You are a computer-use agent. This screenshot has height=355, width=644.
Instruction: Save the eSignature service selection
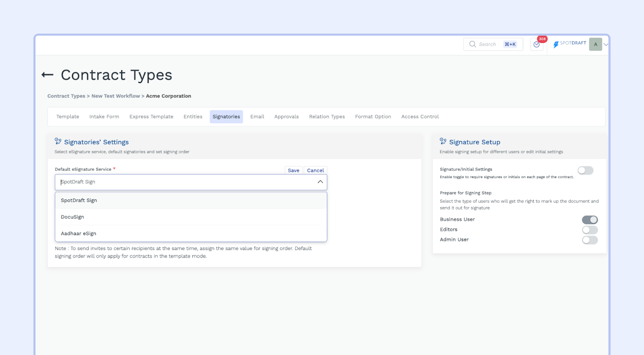coord(293,170)
